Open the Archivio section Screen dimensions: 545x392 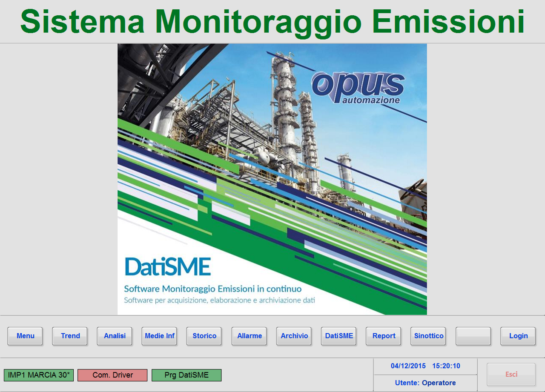coord(294,336)
